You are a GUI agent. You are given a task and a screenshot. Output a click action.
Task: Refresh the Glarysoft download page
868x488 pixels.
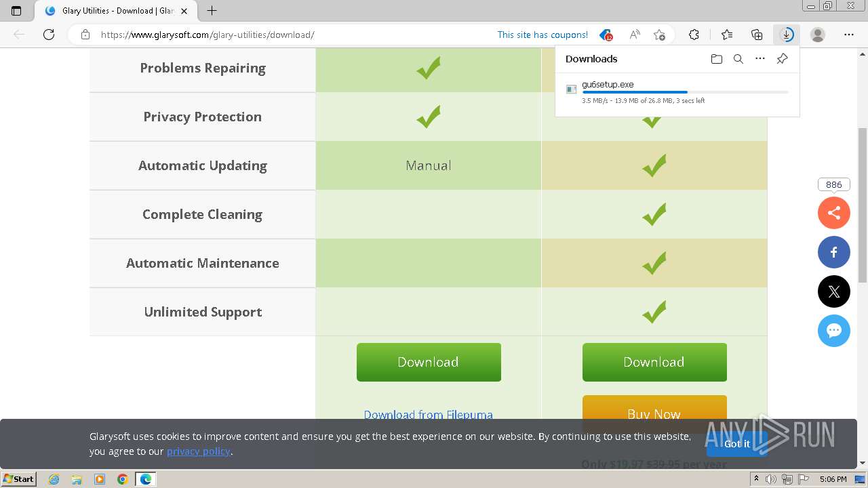click(x=49, y=35)
